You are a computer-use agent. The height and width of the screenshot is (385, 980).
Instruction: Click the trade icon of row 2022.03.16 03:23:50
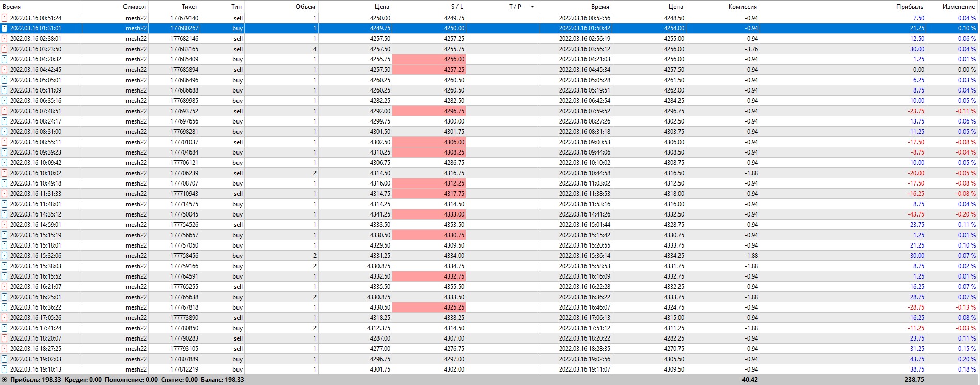5,49
